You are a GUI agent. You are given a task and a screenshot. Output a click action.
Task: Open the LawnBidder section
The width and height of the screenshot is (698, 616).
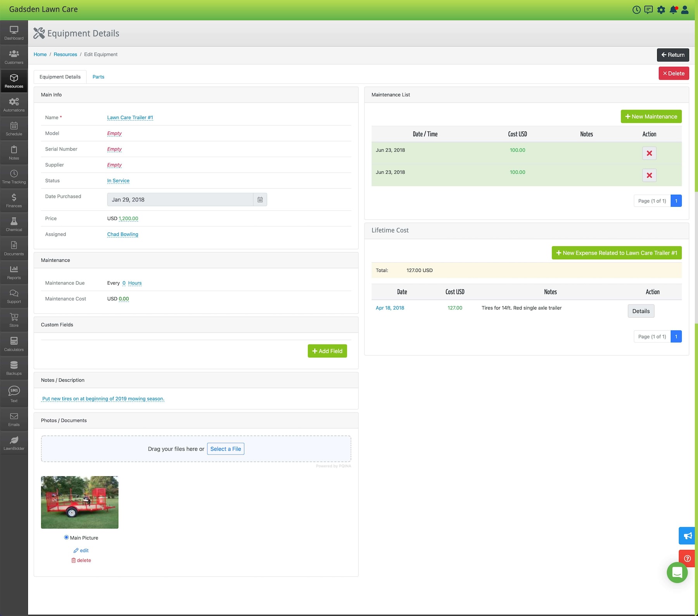click(14, 442)
